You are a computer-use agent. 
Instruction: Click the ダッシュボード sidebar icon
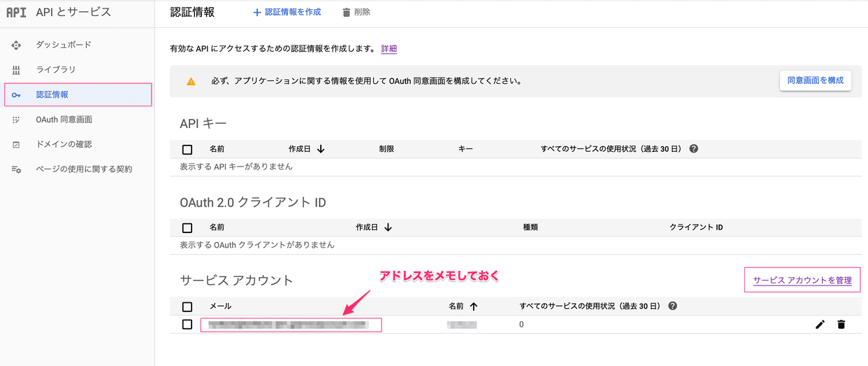pos(16,45)
